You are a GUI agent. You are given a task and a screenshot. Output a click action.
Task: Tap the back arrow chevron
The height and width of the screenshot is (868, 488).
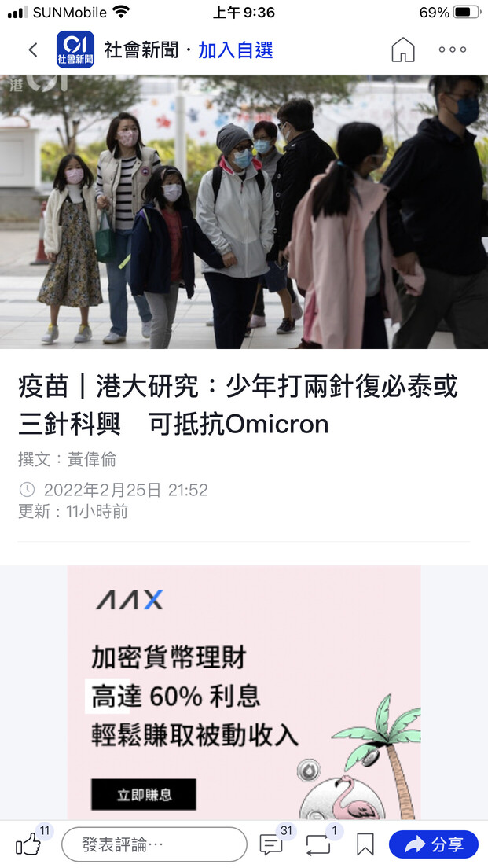pos(33,50)
